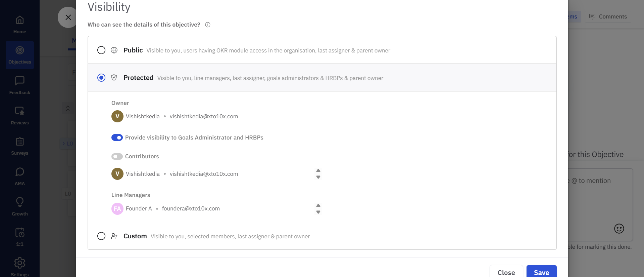Open the Feedback section icon
This screenshot has height=277, width=644.
point(20,81)
